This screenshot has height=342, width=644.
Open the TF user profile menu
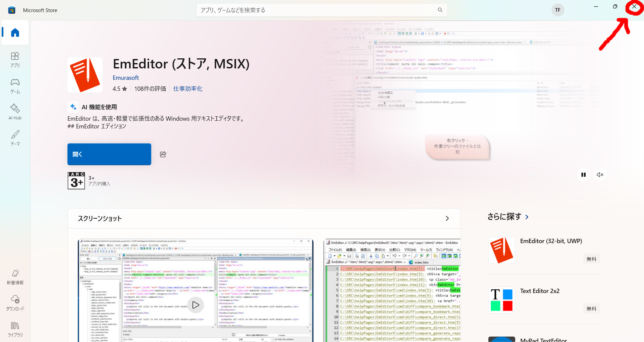coord(558,10)
